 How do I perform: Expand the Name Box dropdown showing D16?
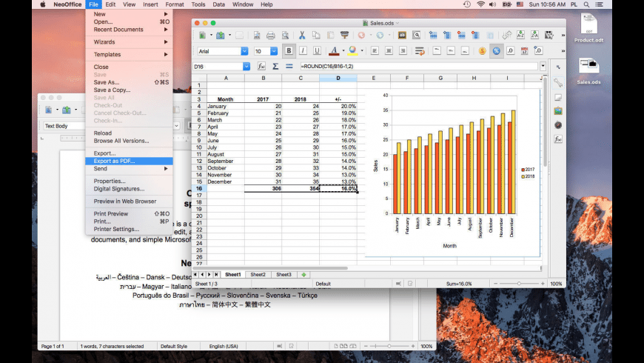[x=247, y=66]
